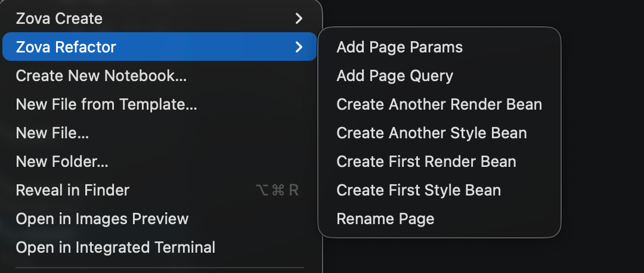Image resolution: width=644 pixels, height=273 pixels.
Task: Click the ⌥⌘R shortcut hint for Reveal in Finder
Action: (x=277, y=190)
